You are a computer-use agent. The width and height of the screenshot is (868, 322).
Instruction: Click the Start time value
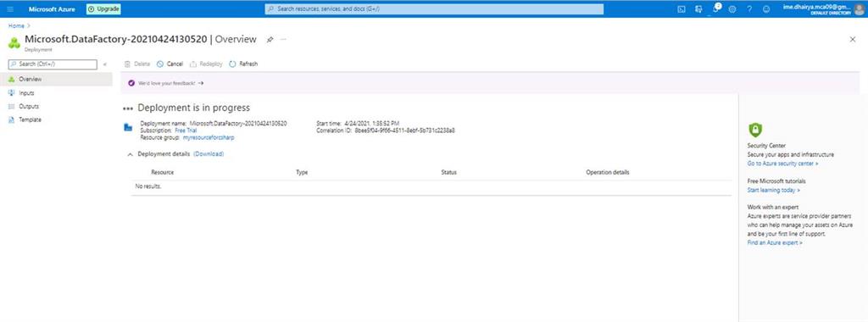pyautogui.click(x=371, y=123)
